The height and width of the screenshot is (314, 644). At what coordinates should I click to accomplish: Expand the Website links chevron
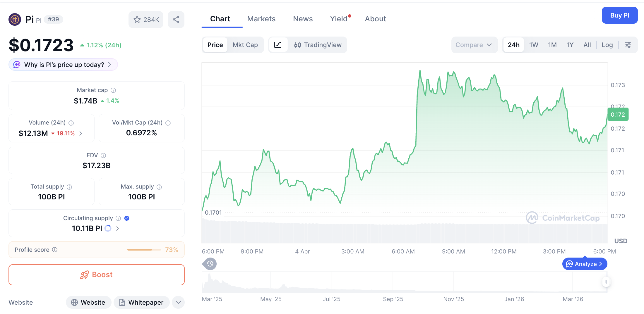(178, 302)
